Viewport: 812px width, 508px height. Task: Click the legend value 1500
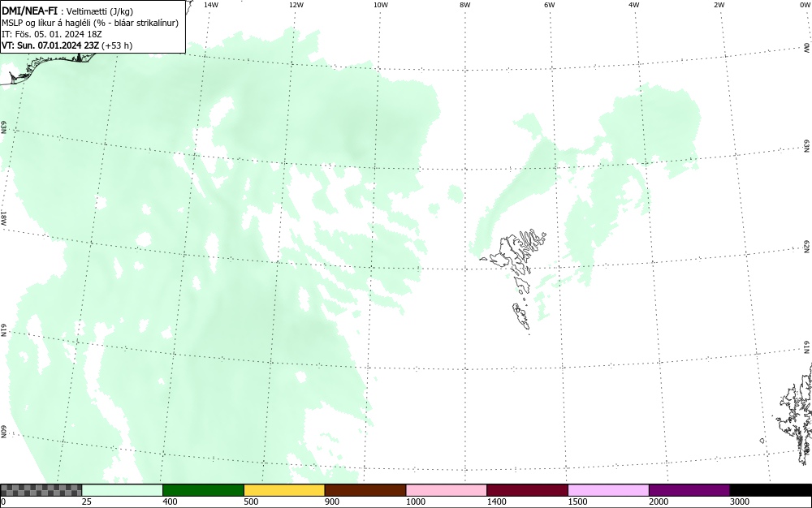coord(577,502)
